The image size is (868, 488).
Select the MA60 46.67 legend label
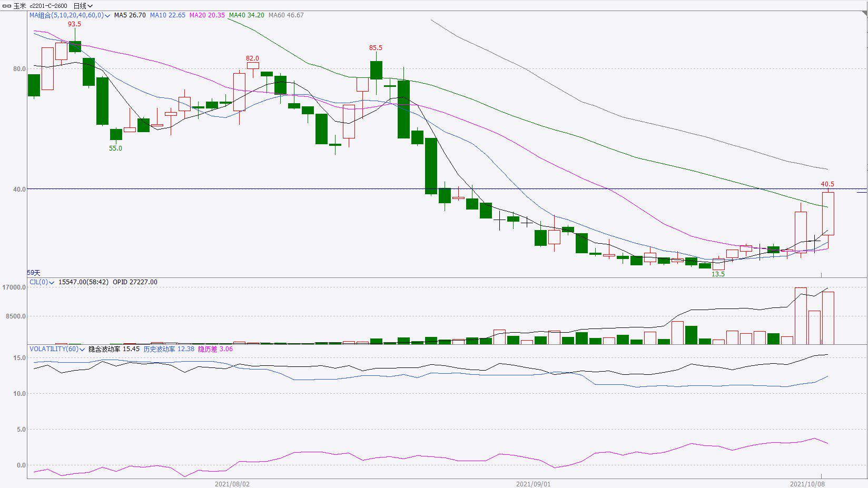tap(286, 15)
